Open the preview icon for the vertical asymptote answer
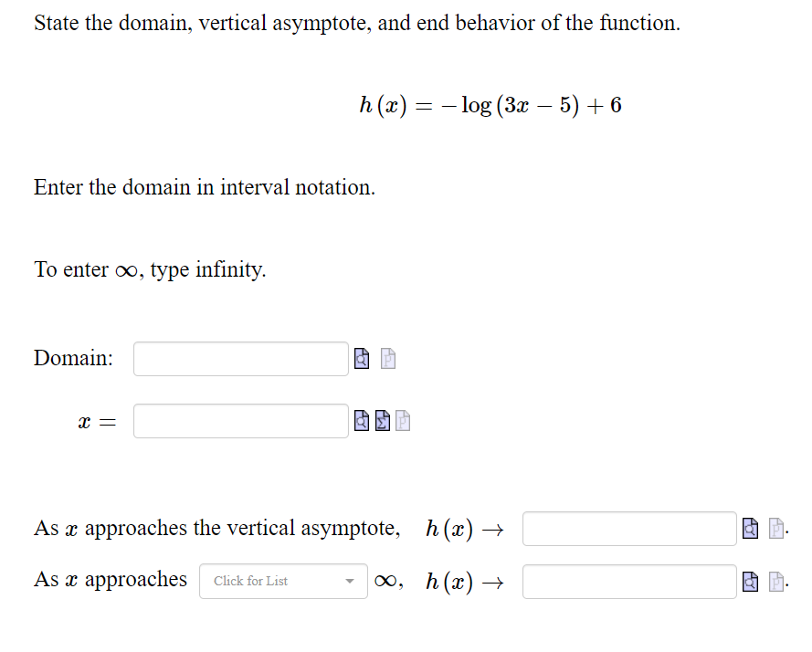Viewport: 812px width, 652px height. pyautogui.click(x=750, y=528)
